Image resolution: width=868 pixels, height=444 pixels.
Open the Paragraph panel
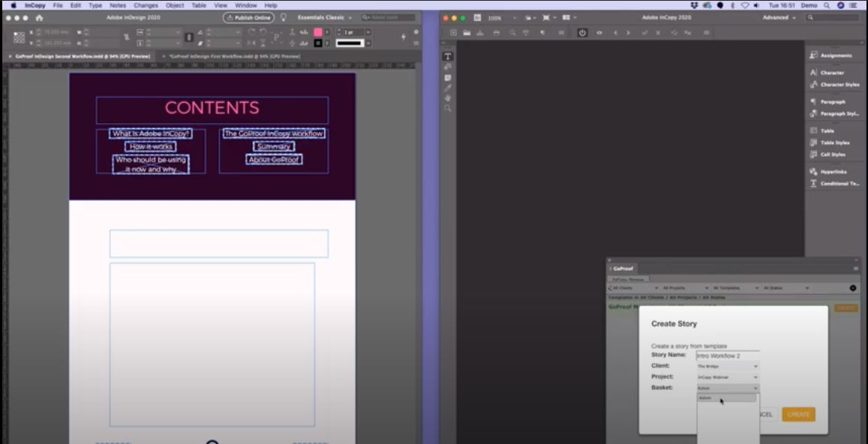point(827,102)
